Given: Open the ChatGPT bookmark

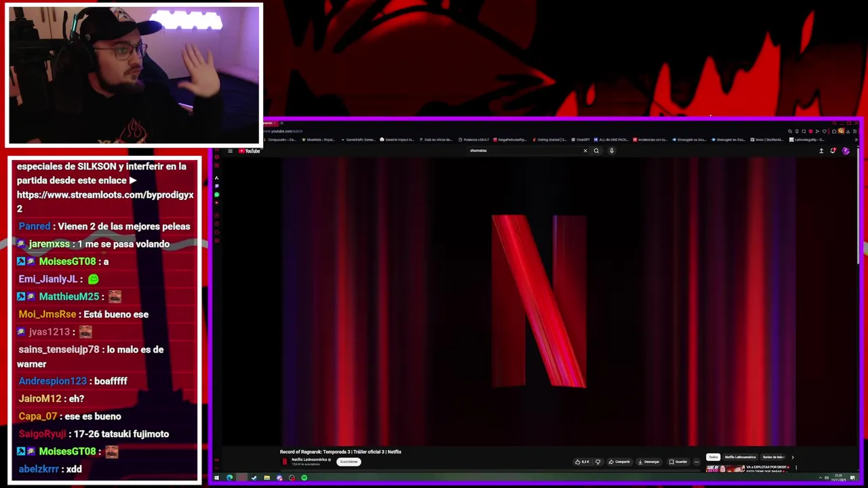Looking at the screenshot, I should (x=580, y=140).
